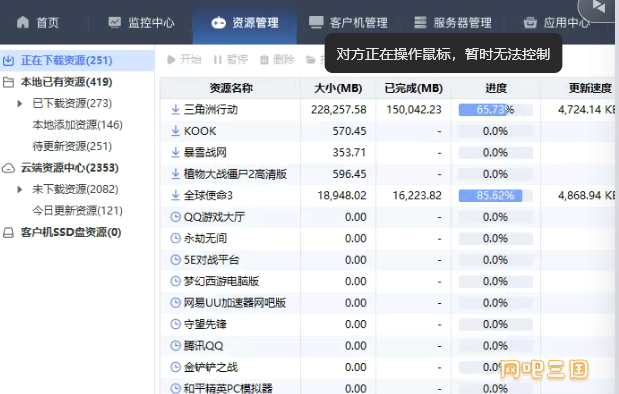The image size is (619, 394).
Task: Select the 全球使命3 resource name
Action: pos(208,195)
